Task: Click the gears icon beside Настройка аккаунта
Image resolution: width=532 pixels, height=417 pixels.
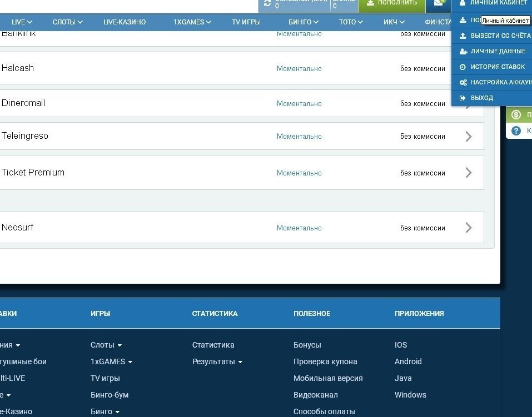Action: pyautogui.click(x=463, y=82)
